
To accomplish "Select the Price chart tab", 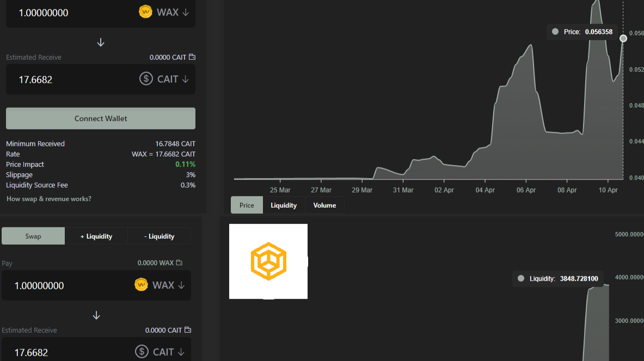I will click(247, 205).
